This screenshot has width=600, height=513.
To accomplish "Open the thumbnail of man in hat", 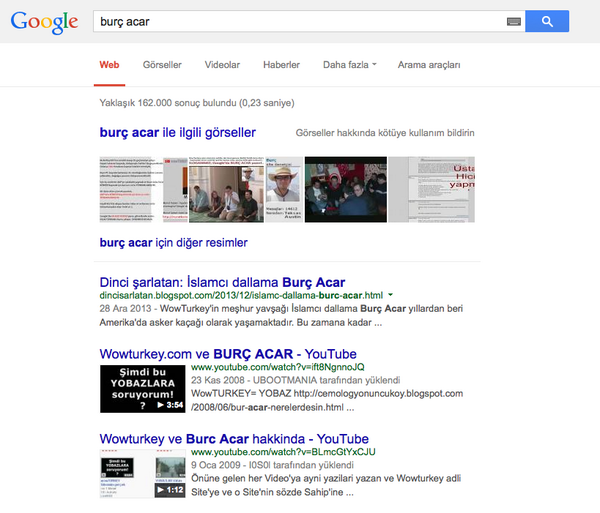I will click(x=284, y=189).
